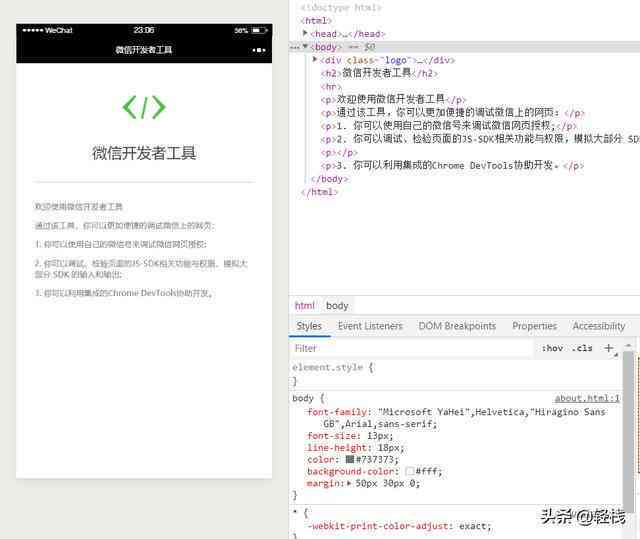Switch to DOM Breakpoints tab

(457, 326)
